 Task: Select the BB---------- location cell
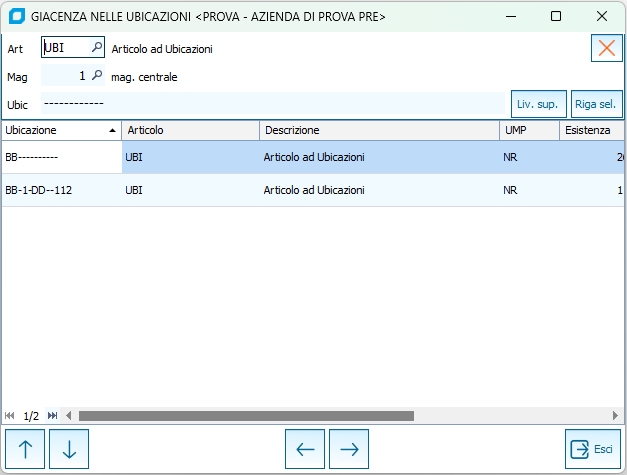click(x=62, y=157)
